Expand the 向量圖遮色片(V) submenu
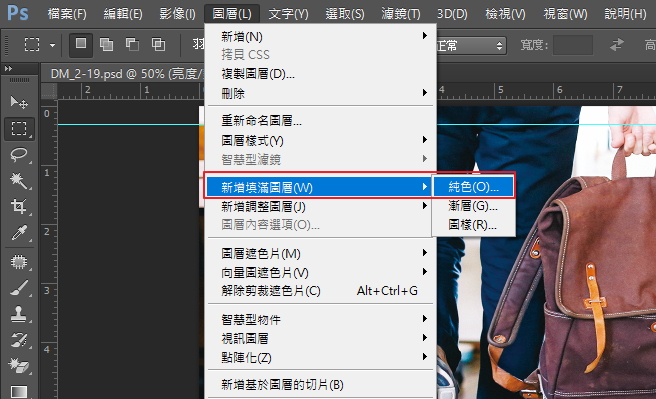The width and height of the screenshot is (656, 399). point(320,273)
